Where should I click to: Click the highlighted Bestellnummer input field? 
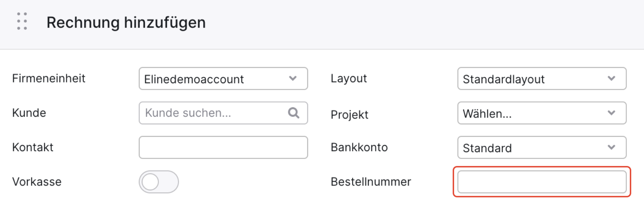542,182
